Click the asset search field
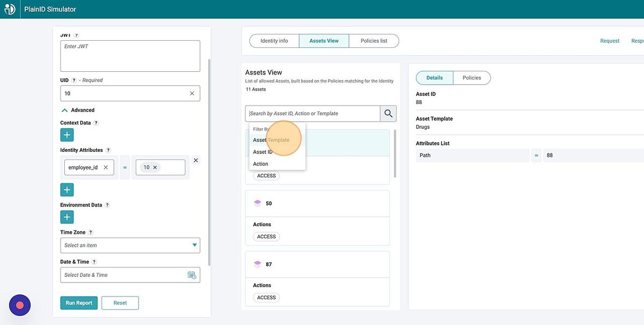 point(313,114)
